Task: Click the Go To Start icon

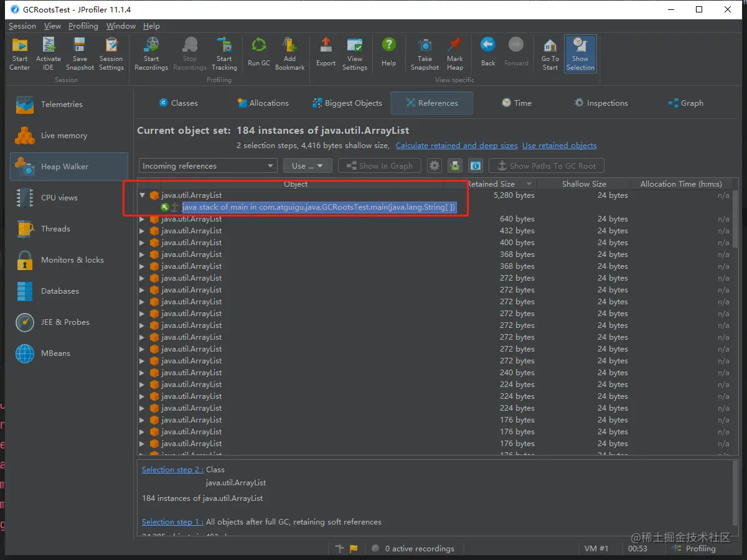Action: [550, 54]
